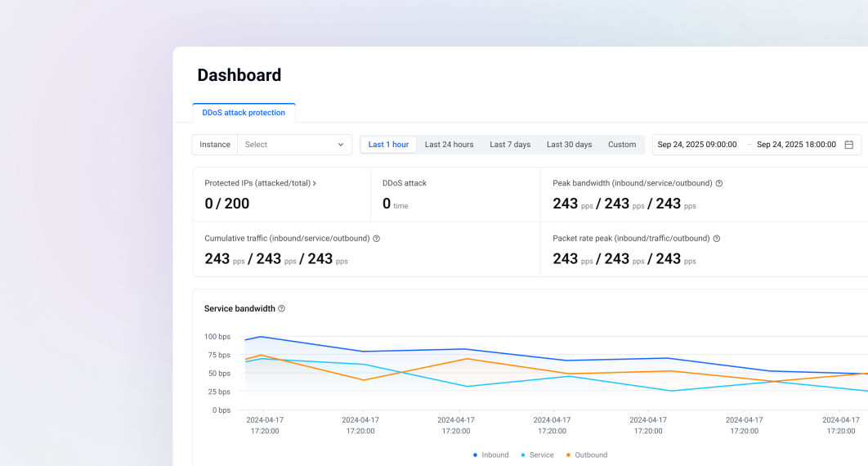Click help icon beside Peak bandwidth
This screenshot has height=466, width=868.
(719, 184)
